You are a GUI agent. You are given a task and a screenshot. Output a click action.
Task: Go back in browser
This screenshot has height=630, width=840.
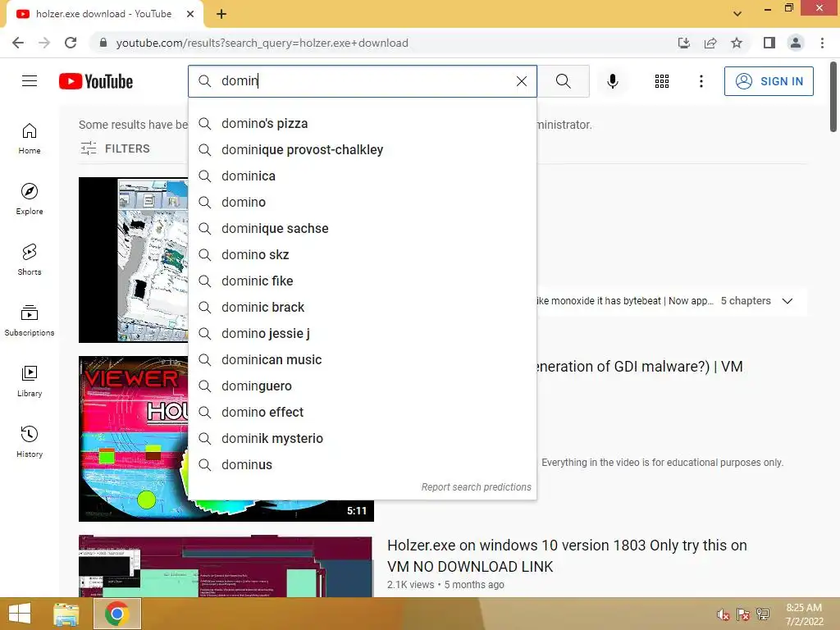coord(18,43)
